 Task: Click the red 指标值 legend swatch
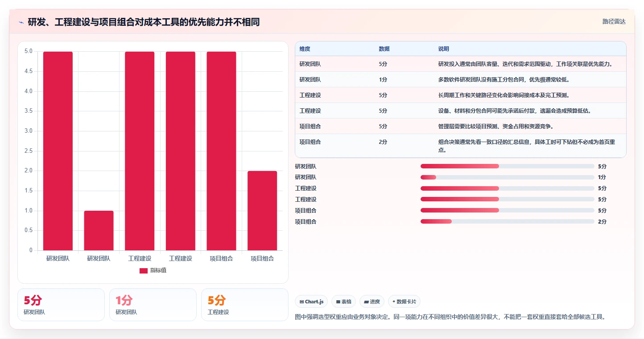coord(144,271)
